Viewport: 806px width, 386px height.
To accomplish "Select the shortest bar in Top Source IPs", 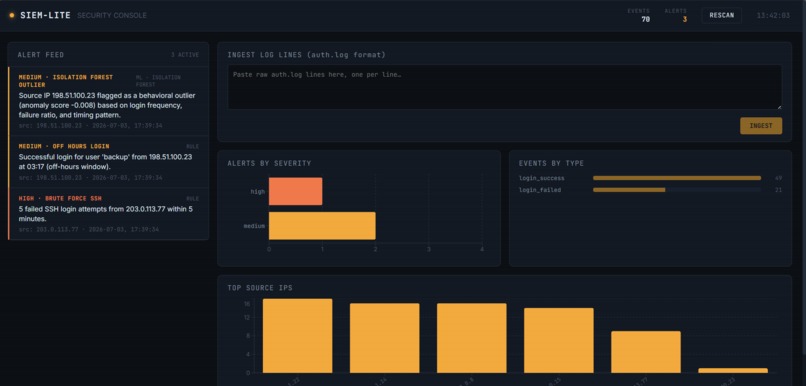I will 733,371.
